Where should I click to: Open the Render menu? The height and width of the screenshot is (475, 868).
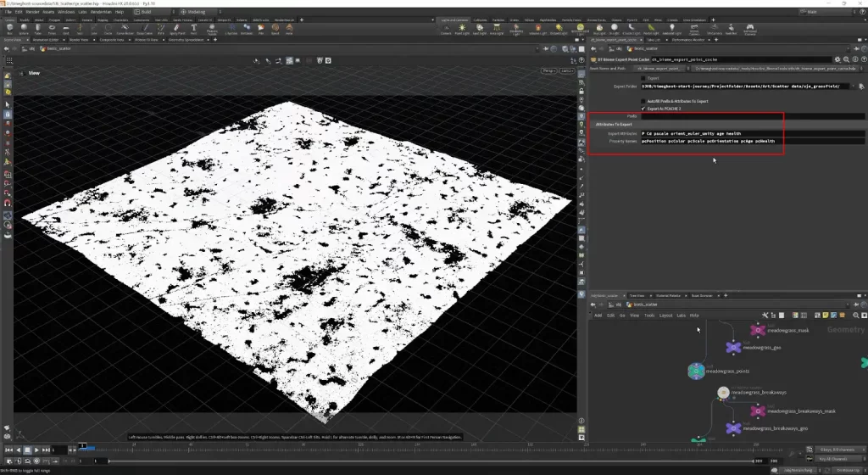pos(31,12)
